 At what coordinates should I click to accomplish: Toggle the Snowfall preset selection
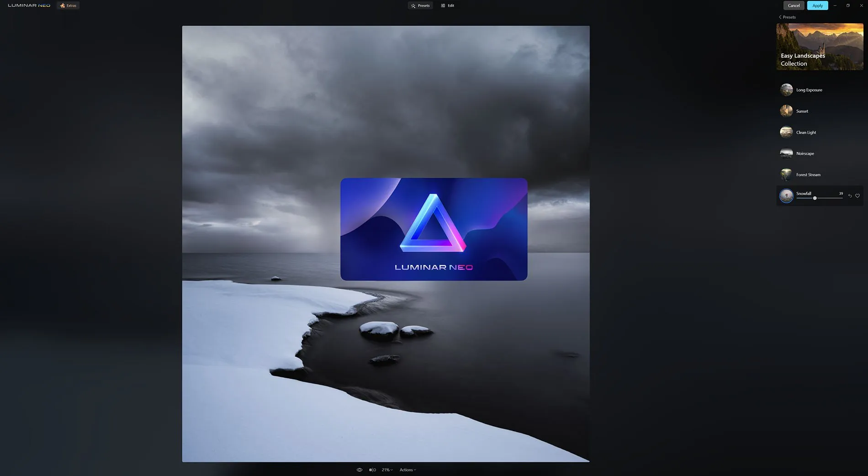[x=786, y=196]
